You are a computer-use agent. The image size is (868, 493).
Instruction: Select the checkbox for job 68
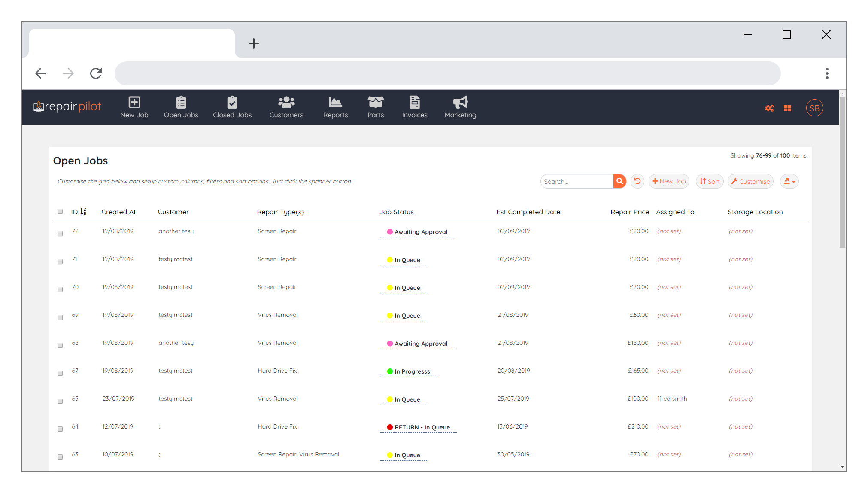tap(60, 345)
